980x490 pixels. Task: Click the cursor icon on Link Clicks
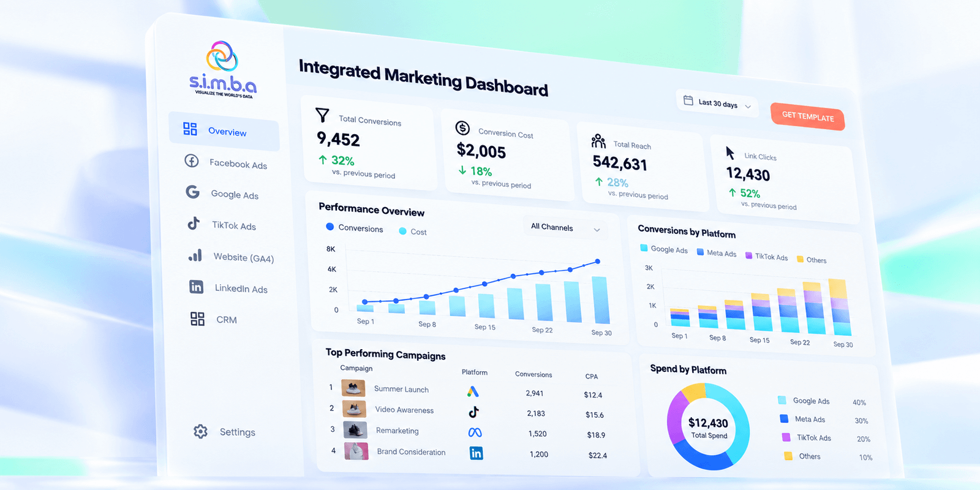click(x=730, y=153)
